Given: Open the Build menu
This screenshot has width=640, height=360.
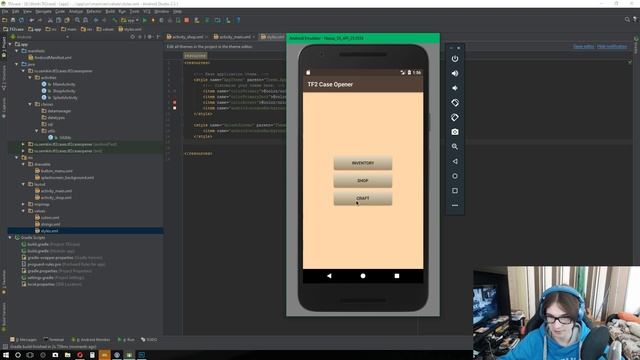Looking at the screenshot, I should pos(110,11).
